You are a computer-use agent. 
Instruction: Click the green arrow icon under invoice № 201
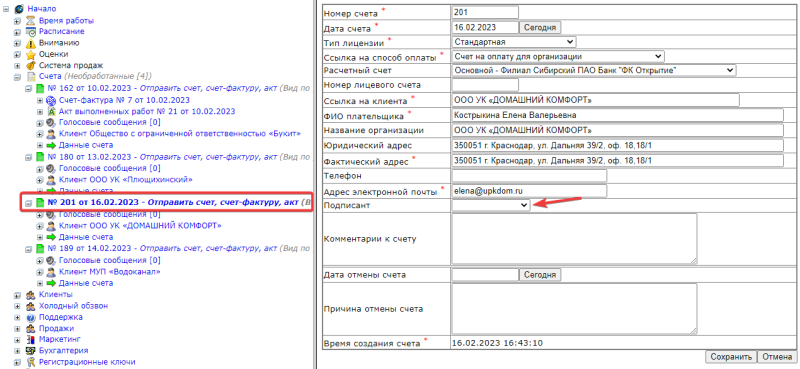click(51, 237)
